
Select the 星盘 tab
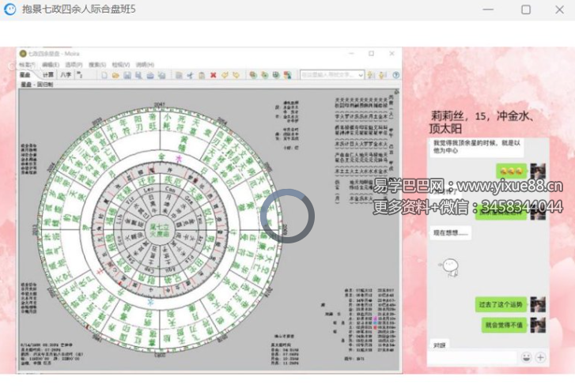pos(25,75)
